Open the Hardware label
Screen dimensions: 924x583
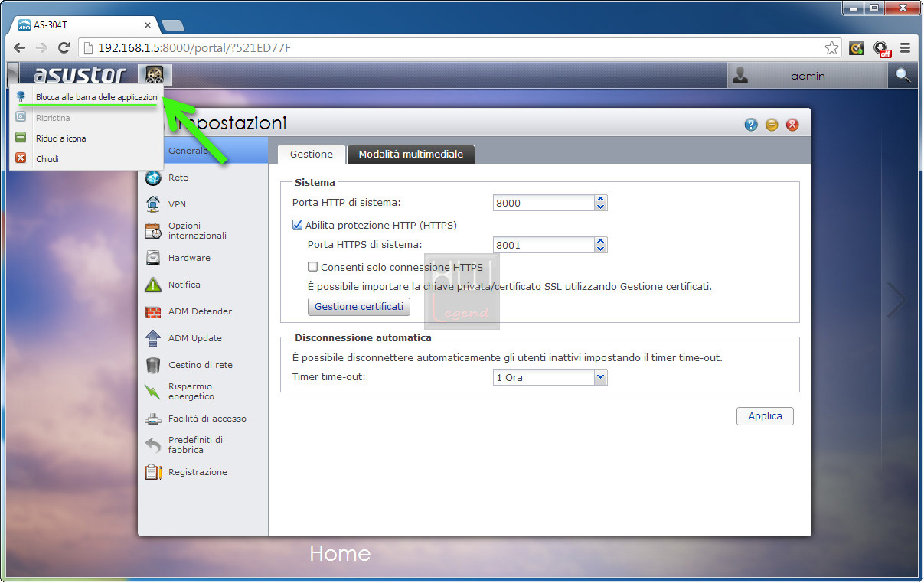189,258
